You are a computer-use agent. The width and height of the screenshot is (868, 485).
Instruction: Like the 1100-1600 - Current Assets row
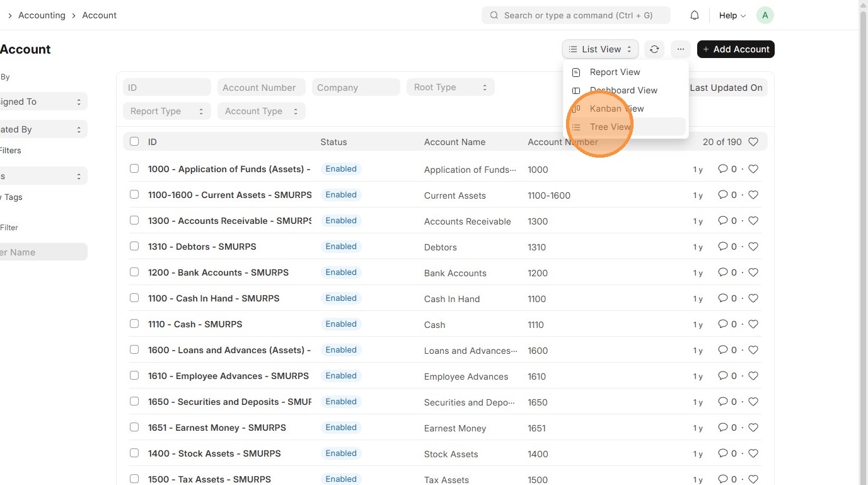coord(753,195)
